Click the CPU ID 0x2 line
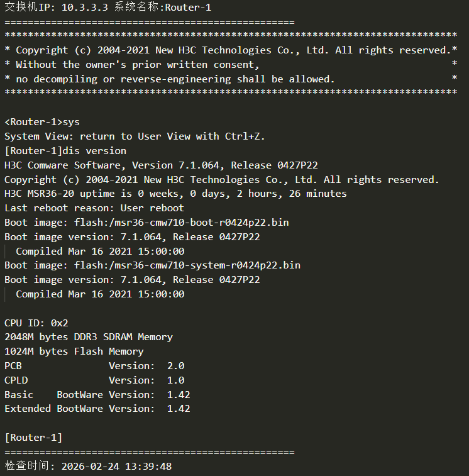Viewport: 469px width, 476px height. pos(36,323)
